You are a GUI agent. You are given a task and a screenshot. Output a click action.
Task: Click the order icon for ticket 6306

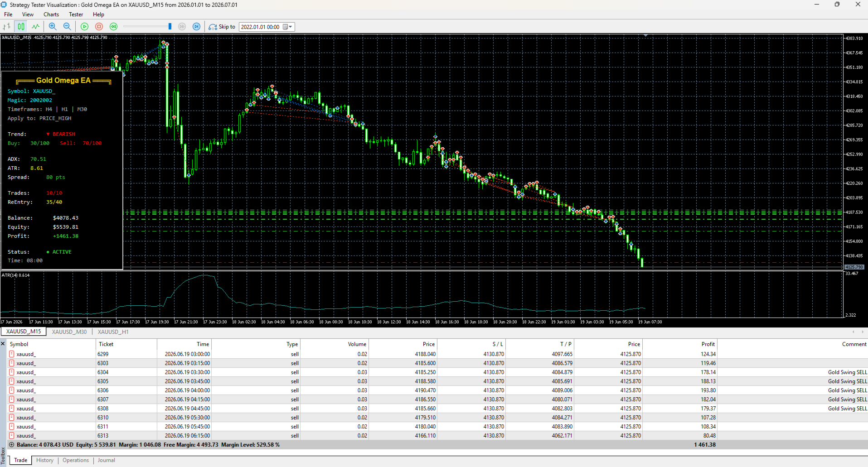coord(12,390)
